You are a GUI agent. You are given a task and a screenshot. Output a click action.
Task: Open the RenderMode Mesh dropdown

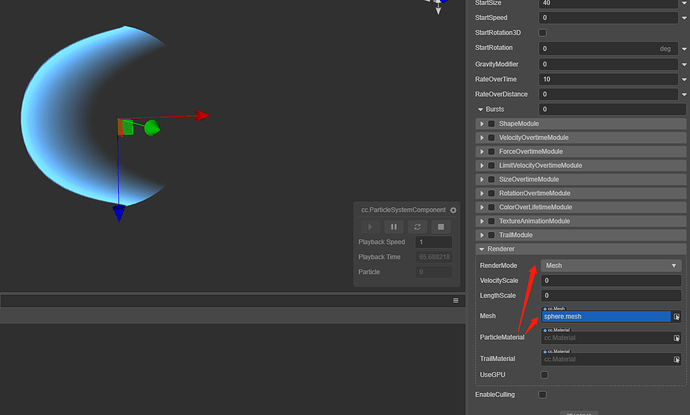coord(611,265)
